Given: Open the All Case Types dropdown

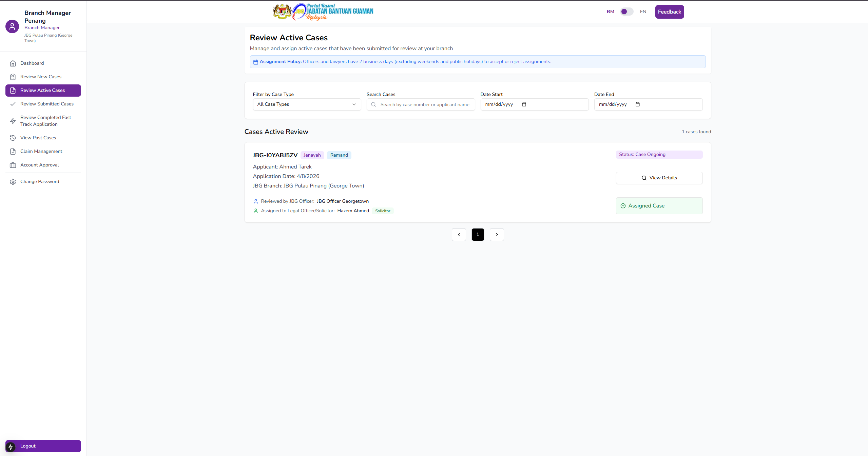Looking at the screenshot, I should [x=307, y=104].
